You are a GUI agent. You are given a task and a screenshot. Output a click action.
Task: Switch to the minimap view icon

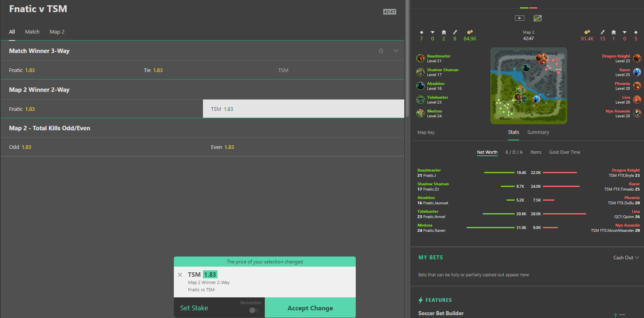538,18
